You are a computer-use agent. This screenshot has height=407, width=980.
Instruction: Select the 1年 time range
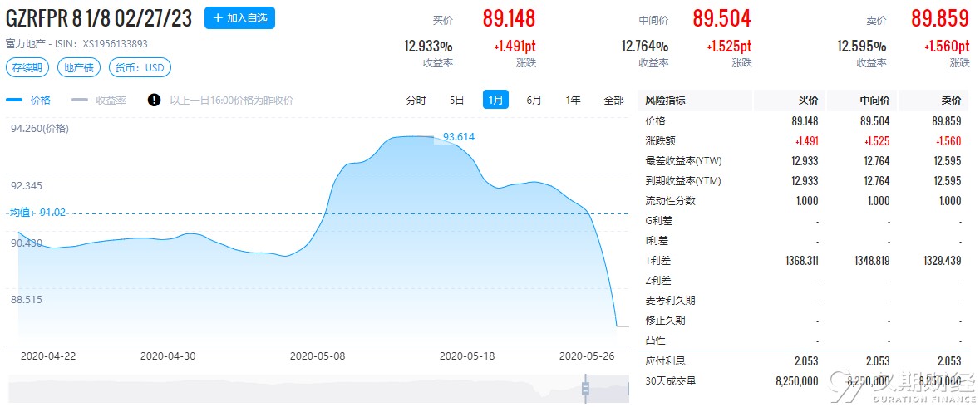click(574, 100)
